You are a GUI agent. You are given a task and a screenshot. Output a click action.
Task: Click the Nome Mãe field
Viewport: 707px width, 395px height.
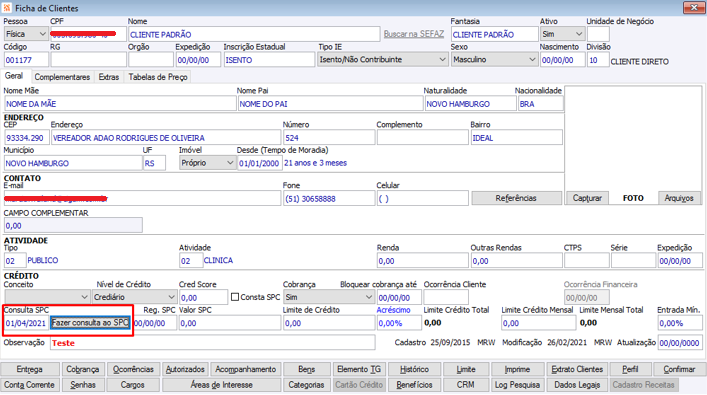pos(120,104)
